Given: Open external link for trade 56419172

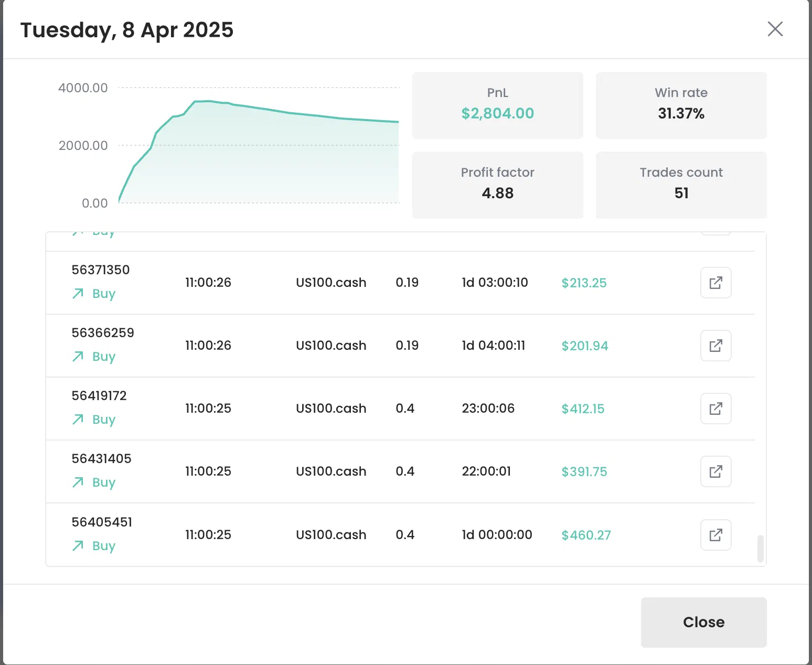Looking at the screenshot, I should (x=716, y=409).
